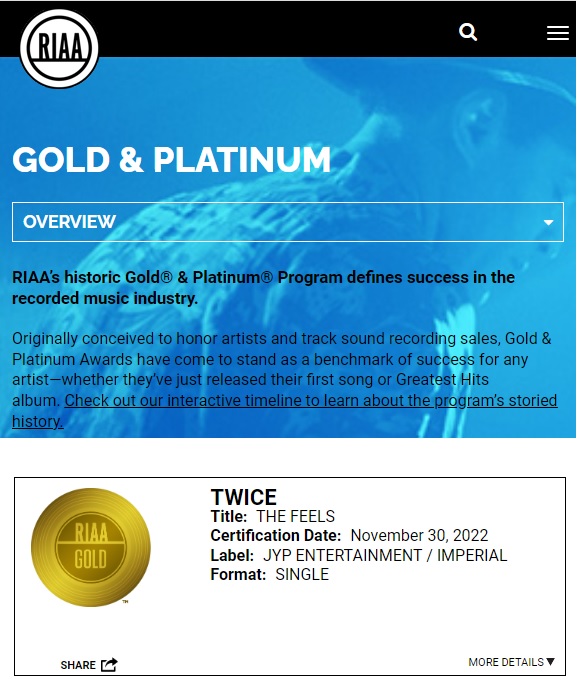The height and width of the screenshot is (693, 578).
Task: Click the title THE FEELS
Action: (x=296, y=516)
